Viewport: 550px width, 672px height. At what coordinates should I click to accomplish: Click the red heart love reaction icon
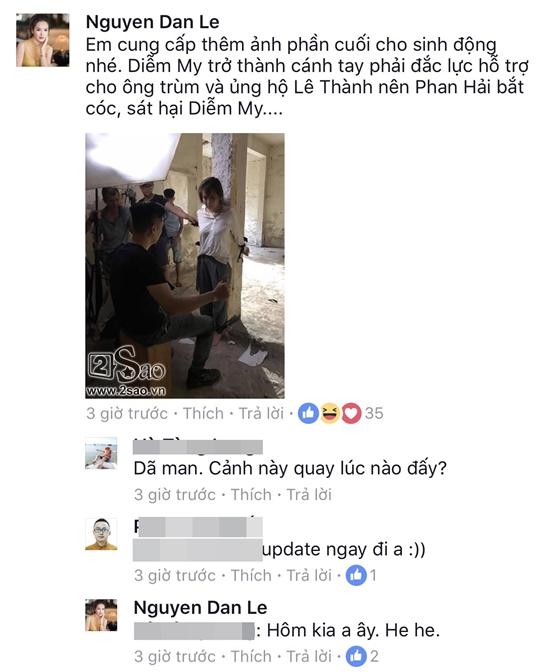(351, 413)
